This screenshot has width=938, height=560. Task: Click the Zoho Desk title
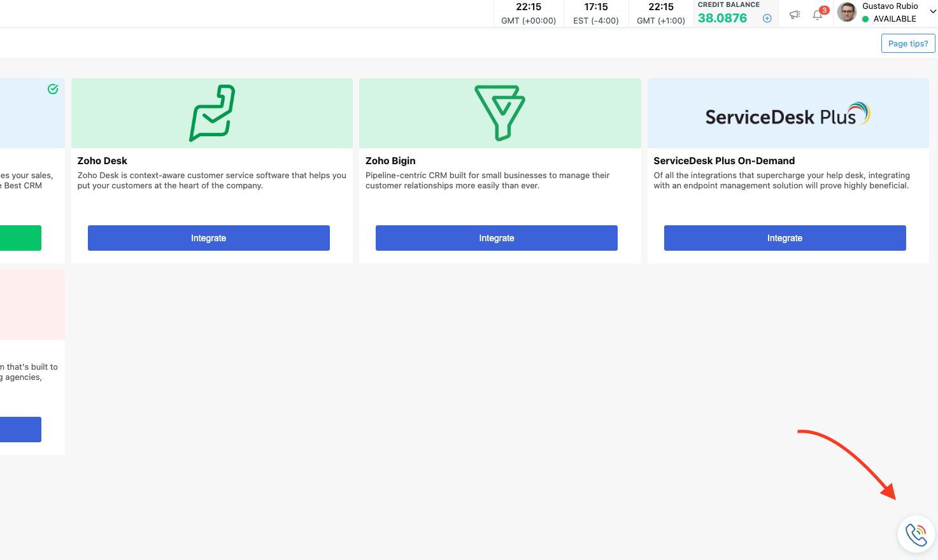pyautogui.click(x=103, y=161)
